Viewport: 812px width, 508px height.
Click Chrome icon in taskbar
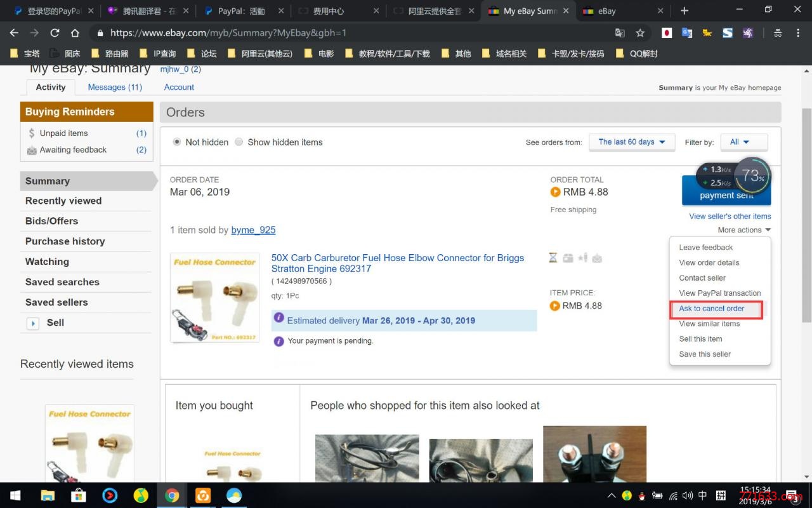(172, 495)
